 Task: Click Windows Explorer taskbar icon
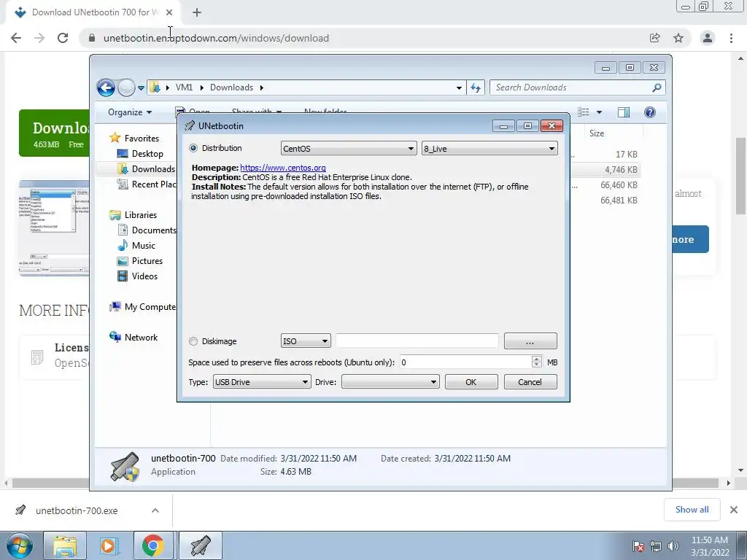click(65, 545)
